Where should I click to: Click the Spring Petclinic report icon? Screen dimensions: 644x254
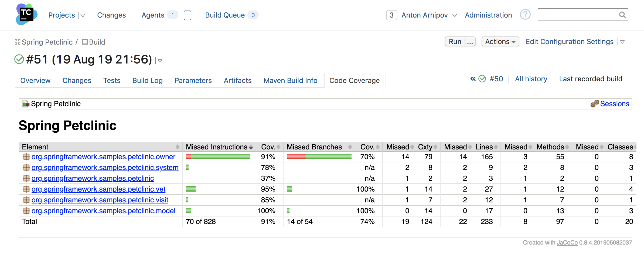(x=25, y=103)
